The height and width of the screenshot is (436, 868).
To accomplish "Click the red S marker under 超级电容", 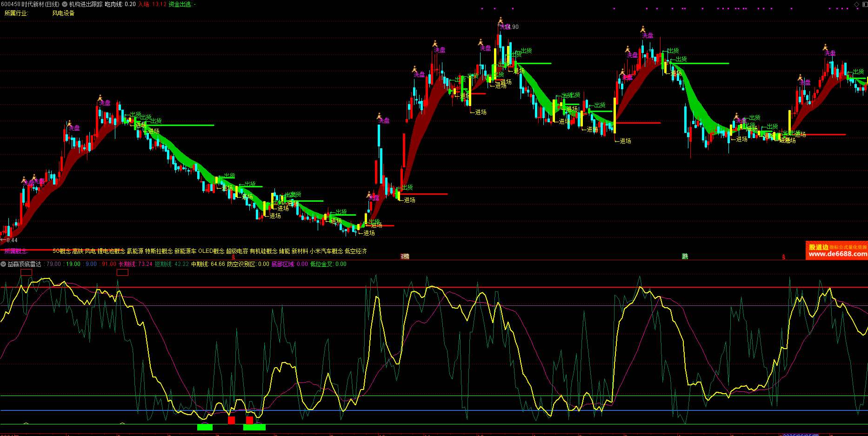I will pyautogui.click(x=234, y=257).
